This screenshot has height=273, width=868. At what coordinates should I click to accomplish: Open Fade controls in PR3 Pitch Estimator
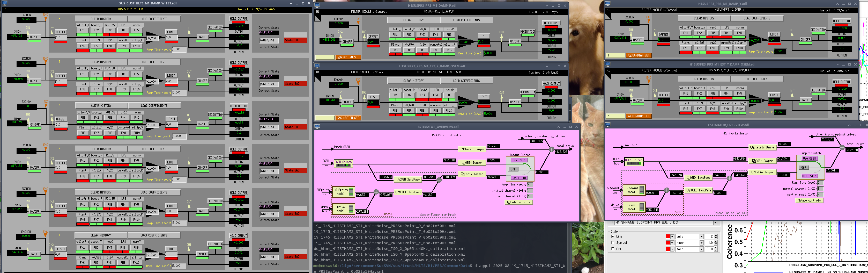coord(519,203)
